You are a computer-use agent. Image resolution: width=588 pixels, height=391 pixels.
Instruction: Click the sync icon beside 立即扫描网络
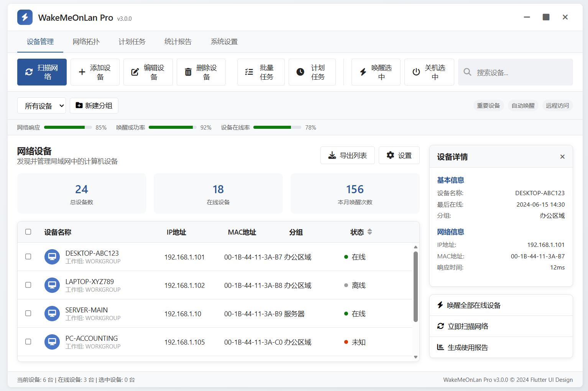click(440, 326)
